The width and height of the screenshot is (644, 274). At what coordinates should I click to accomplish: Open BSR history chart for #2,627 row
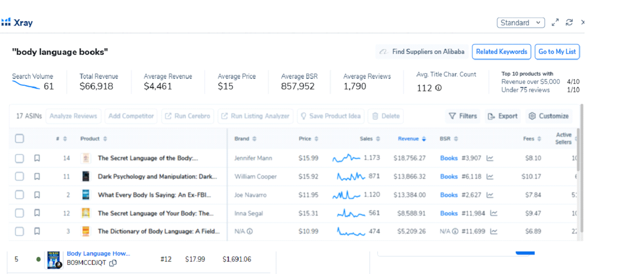tap(490, 195)
